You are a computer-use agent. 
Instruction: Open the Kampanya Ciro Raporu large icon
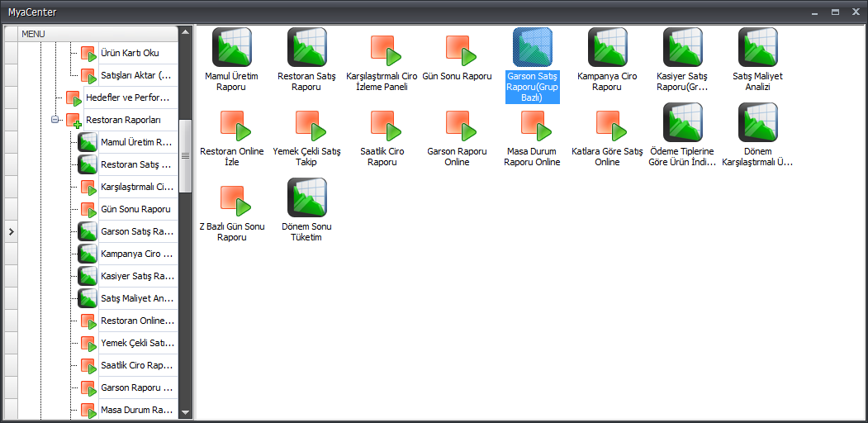pos(607,47)
